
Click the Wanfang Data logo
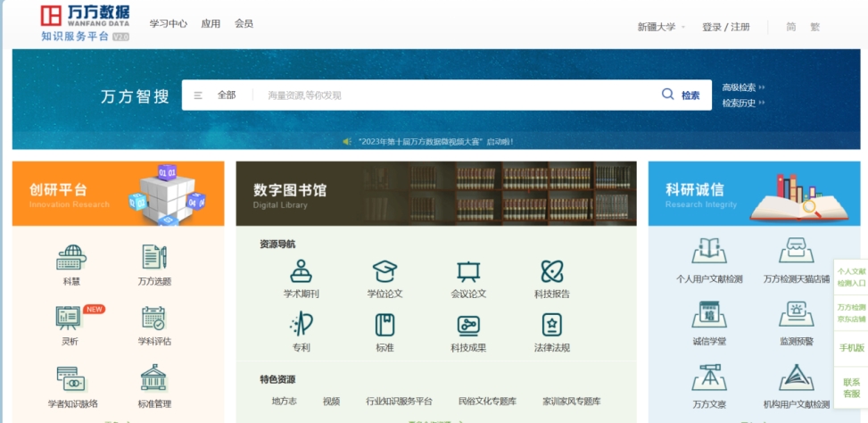85,22
